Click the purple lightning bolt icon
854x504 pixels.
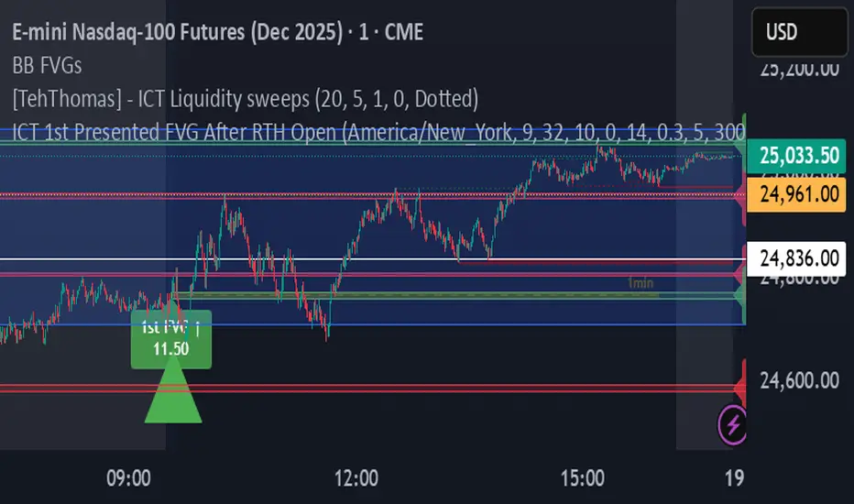pos(733,423)
